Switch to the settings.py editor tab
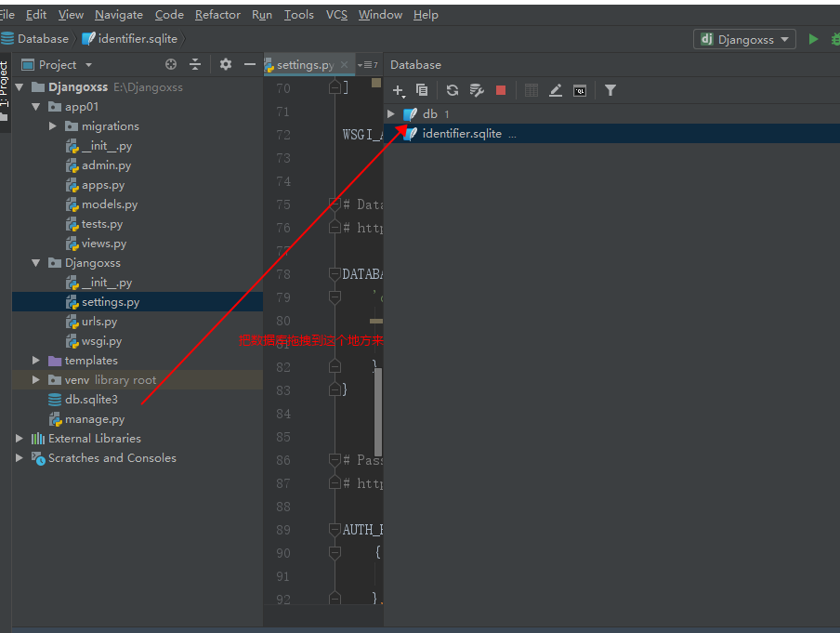840x633 pixels. [304, 65]
